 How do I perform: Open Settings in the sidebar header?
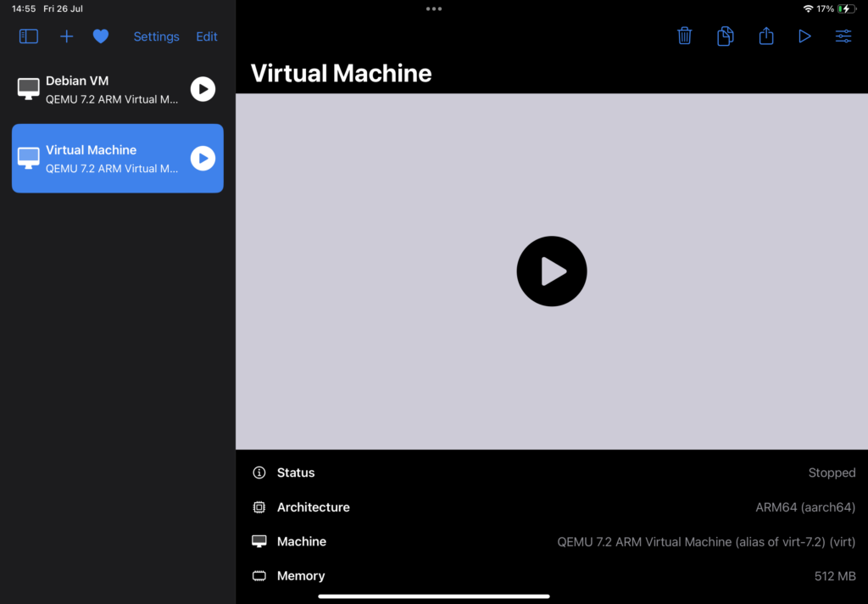[156, 36]
